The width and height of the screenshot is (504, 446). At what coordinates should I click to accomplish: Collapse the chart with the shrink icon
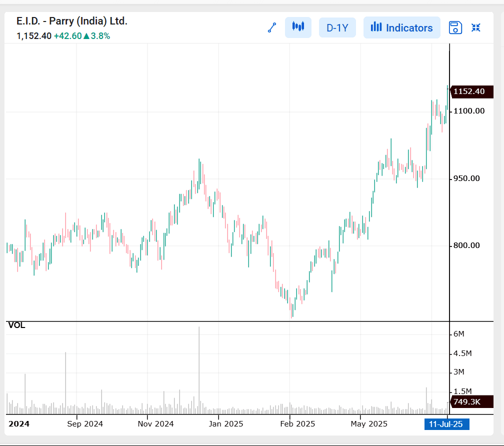(475, 27)
